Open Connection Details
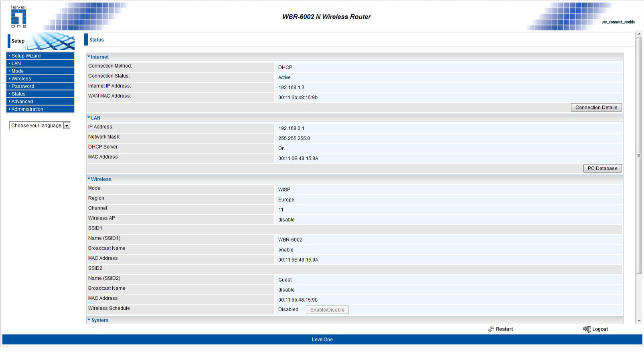644x353 pixels. click(596, 107)
